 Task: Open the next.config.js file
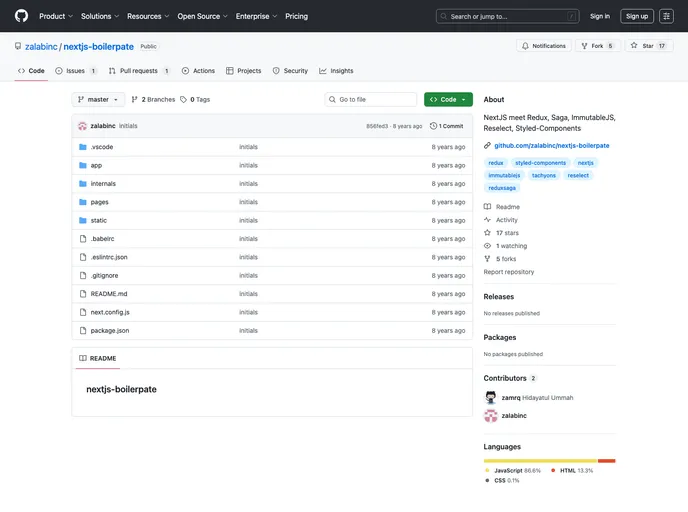(110, 312)
